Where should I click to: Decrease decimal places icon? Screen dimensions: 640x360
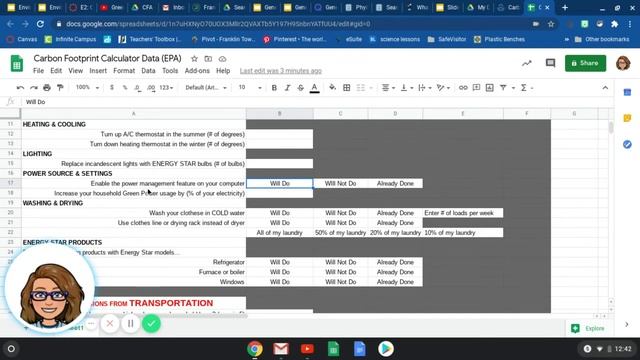[138, 88]
